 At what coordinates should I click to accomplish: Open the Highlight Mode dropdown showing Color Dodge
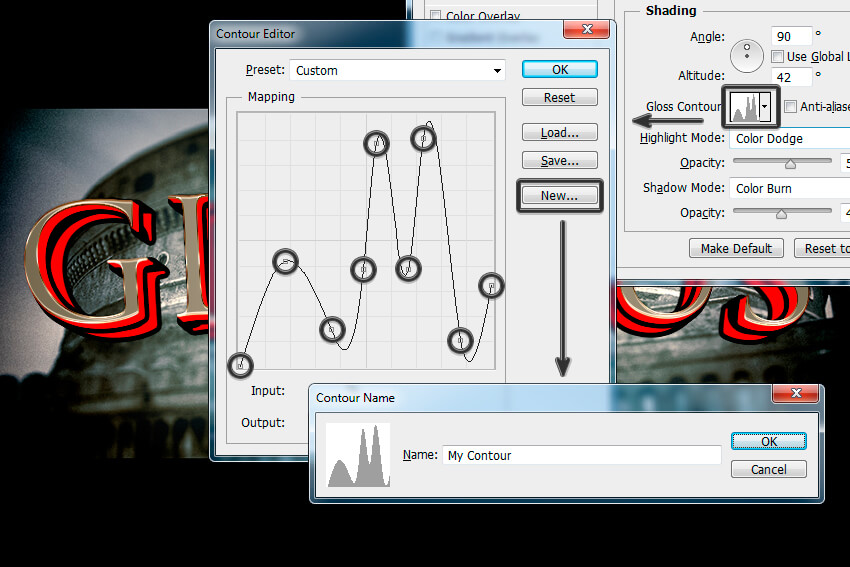click(789, 139)
